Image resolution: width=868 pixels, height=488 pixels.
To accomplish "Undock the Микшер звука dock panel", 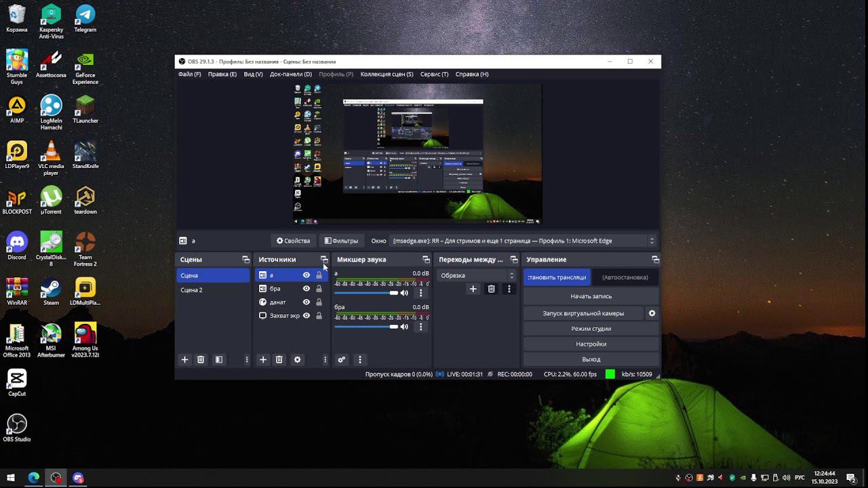I will coord(426,260).
